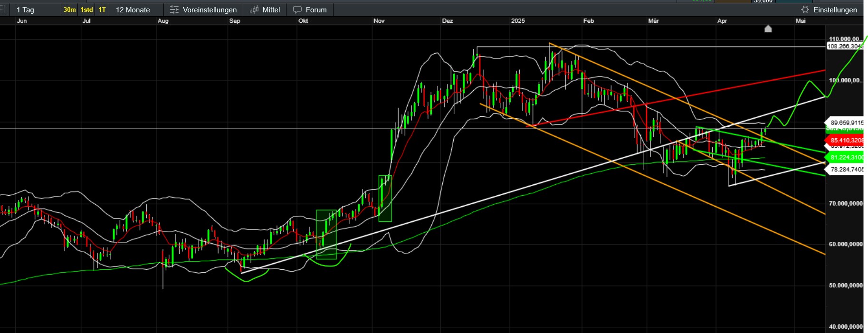Switch to the 30m interval

pos(70,10)
